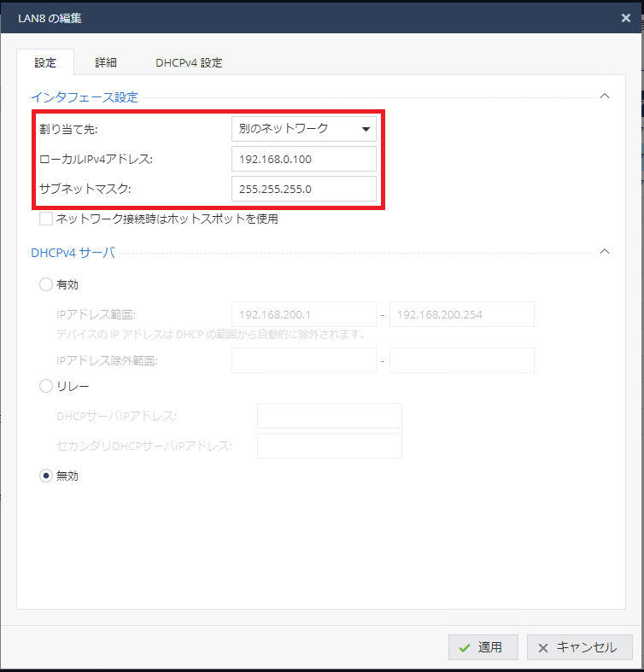Click the サブネットマスク input field
The image size is (644, 672).
coord(303,189)
